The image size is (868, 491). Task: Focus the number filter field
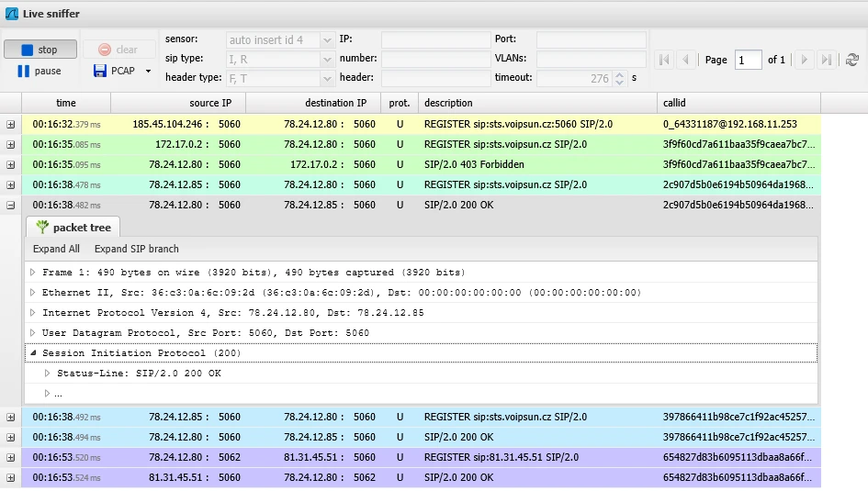(435, 59)
